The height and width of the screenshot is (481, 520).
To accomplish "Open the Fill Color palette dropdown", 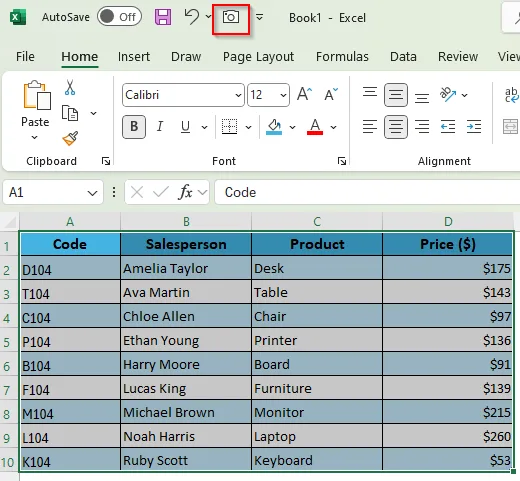I will pyautogui.click(x=292, y=127).
